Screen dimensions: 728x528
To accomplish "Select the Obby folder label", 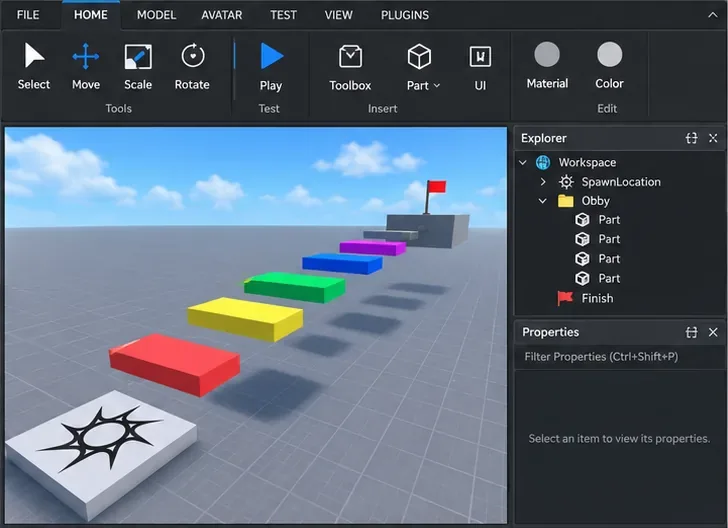I will click(595, 201).
